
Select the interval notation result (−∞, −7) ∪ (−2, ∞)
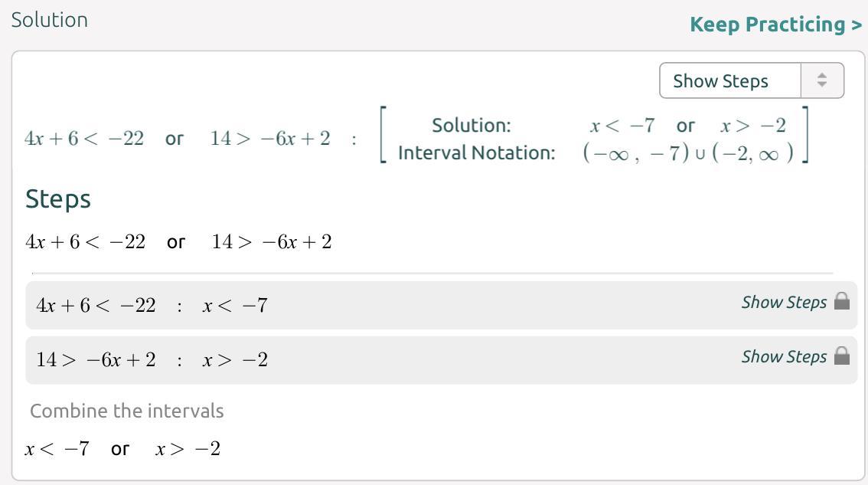pyautogui.click(x=687, y=153)
